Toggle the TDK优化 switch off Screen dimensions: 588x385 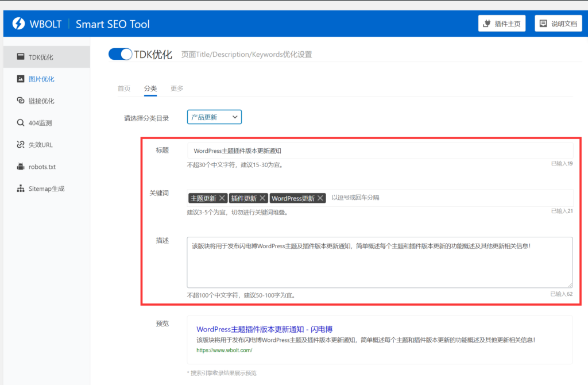tap(120, 54)
